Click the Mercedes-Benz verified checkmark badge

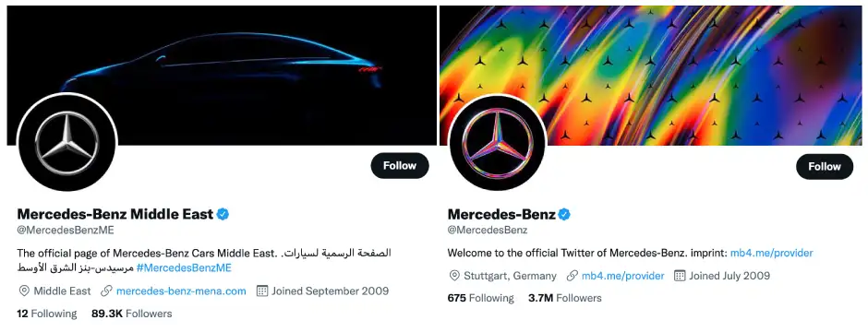point(564,214)
